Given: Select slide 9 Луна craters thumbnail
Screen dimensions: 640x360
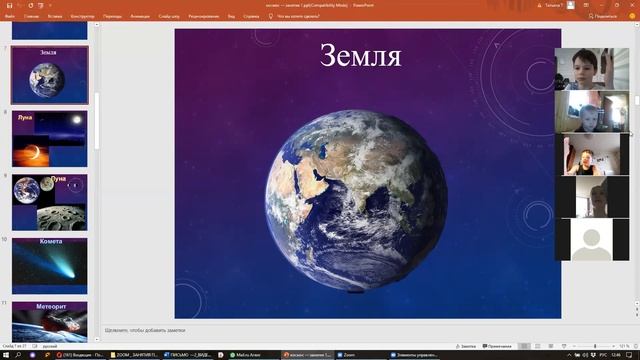Looking at the screenshot, I should pos(49,202).
